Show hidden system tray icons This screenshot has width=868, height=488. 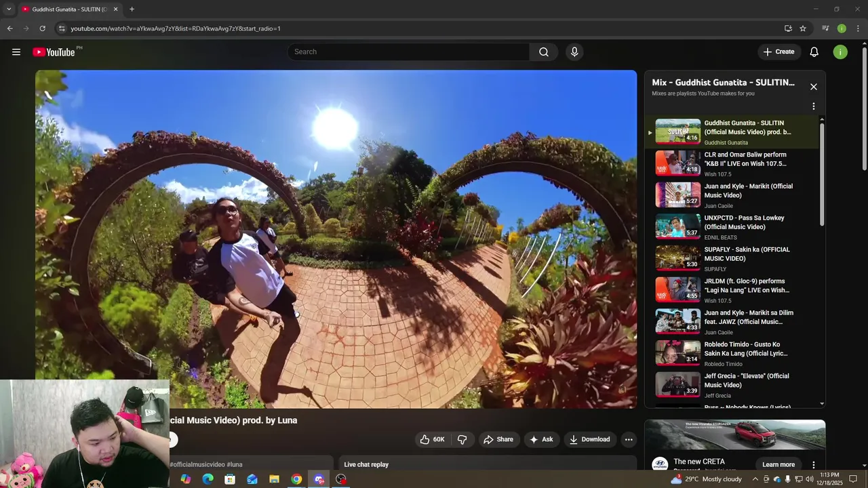click(x=755, y=479)
